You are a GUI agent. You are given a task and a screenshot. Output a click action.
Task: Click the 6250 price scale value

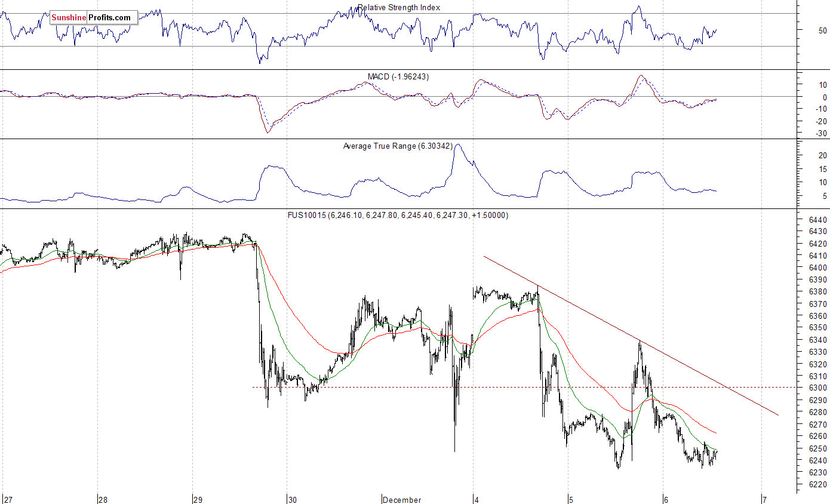818,448
